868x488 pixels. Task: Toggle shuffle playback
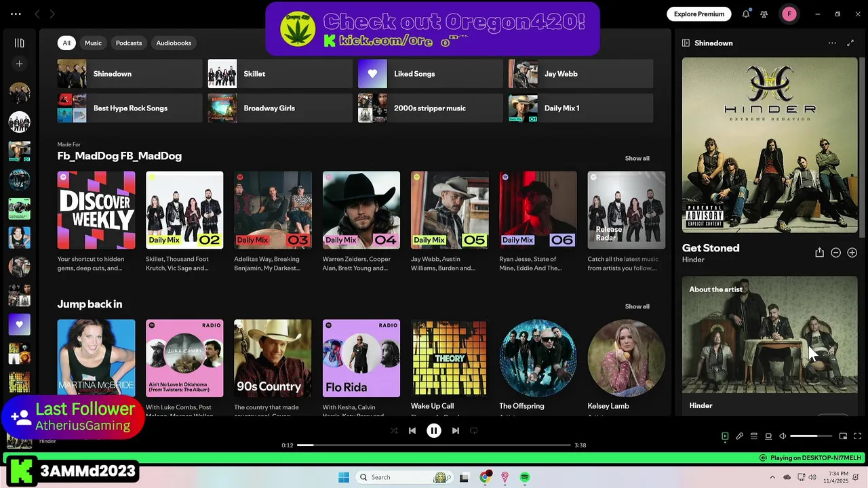pos(394,430)
